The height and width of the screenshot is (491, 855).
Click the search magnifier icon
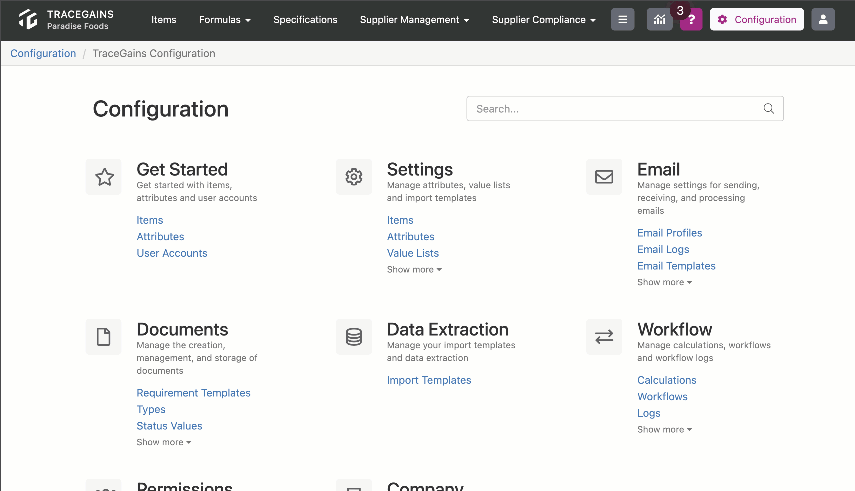coord(768,109)
